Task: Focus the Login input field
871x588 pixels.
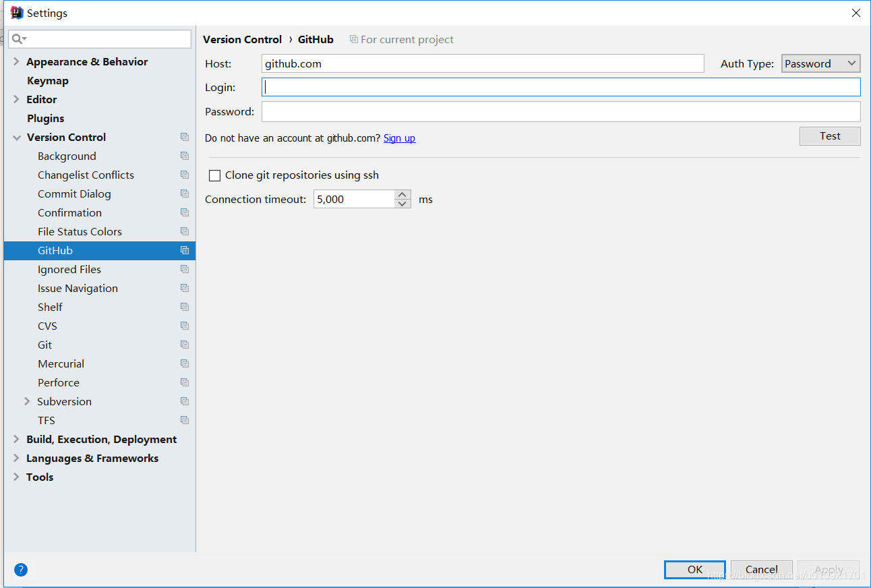Action: click(561, 87)
